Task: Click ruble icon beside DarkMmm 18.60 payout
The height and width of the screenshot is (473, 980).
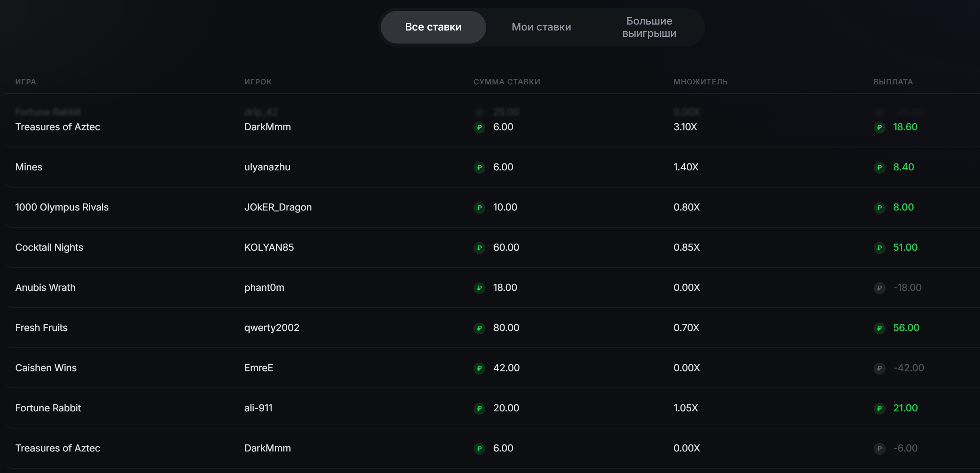Action: coord(879,127)
